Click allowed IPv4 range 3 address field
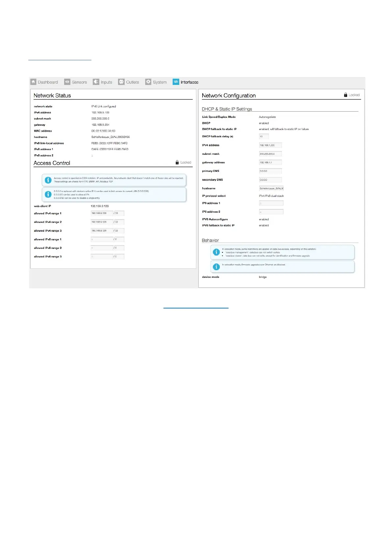Viewport: 392px width, 555px height. tap(102, 231)
